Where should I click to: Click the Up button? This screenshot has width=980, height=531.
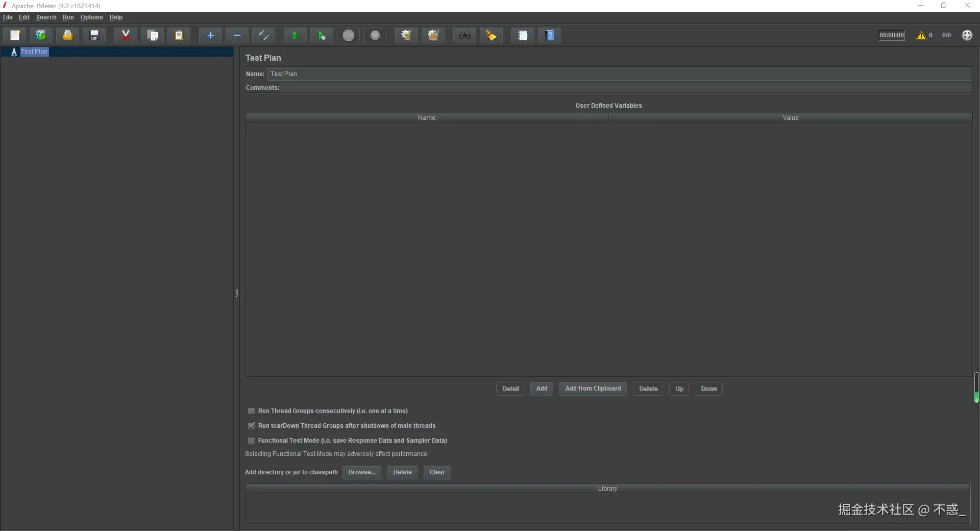click(679, 389)
